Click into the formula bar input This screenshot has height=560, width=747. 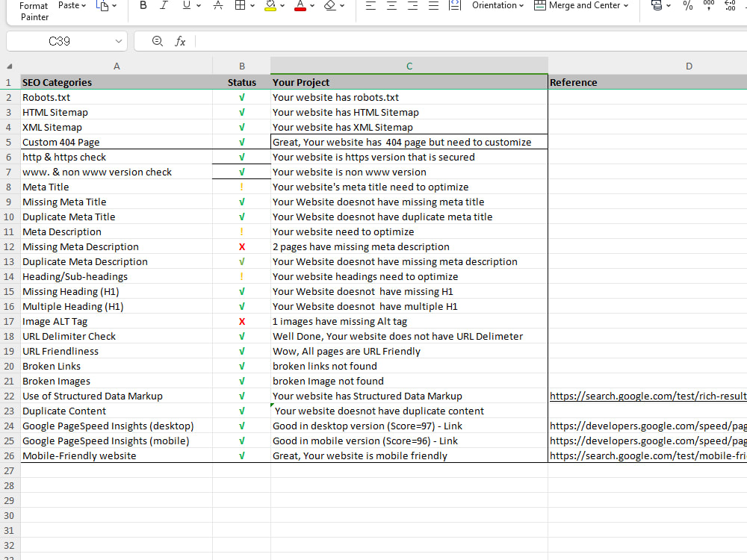471,41
